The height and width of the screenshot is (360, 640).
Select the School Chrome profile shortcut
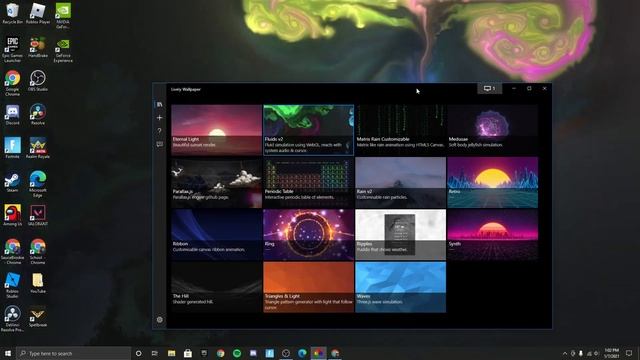tap(38, 252)
